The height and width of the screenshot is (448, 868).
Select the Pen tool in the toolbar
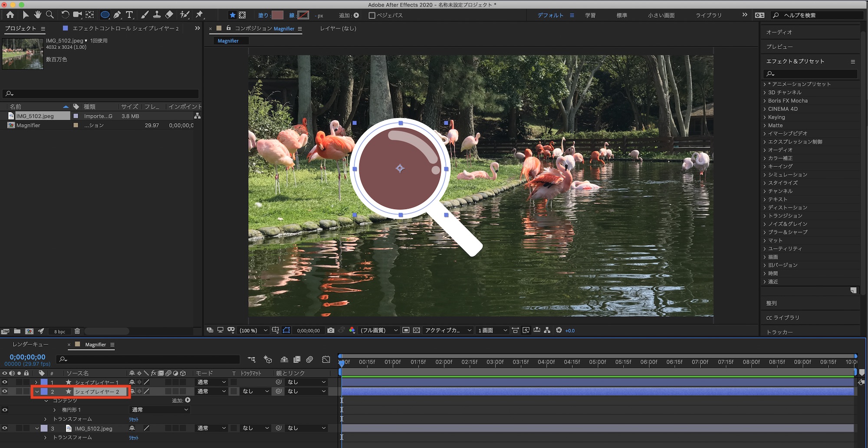117,15
